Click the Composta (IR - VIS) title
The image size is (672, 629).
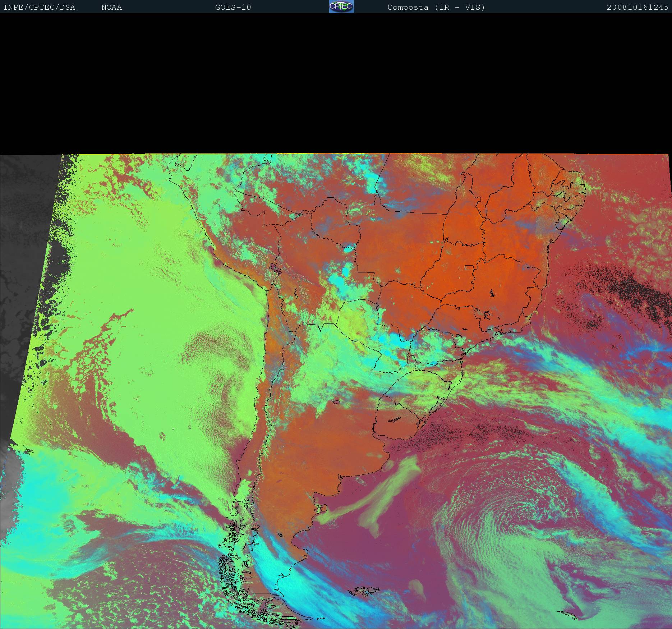coord(436,7)
